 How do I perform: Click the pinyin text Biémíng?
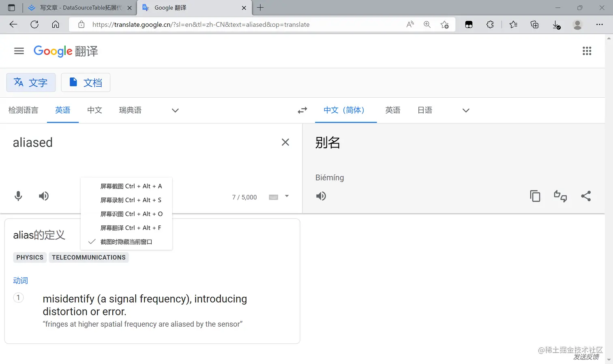(330, 178)
